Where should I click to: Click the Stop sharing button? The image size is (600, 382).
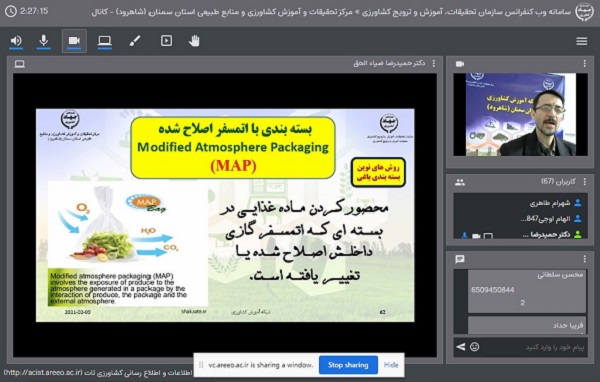[x=348, y=365]
